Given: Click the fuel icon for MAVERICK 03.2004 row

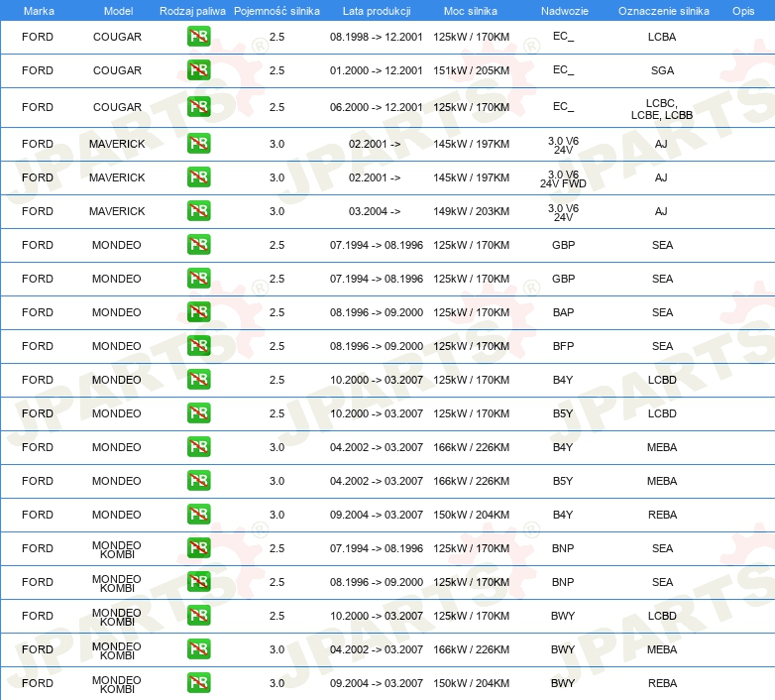Looking at the screenshot, I should 198,211.
